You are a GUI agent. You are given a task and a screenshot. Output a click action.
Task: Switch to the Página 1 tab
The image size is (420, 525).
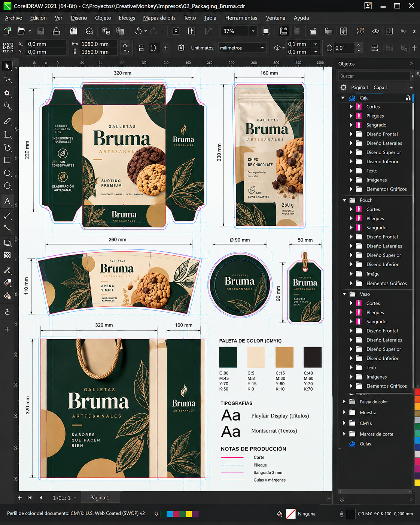(100, 498)
